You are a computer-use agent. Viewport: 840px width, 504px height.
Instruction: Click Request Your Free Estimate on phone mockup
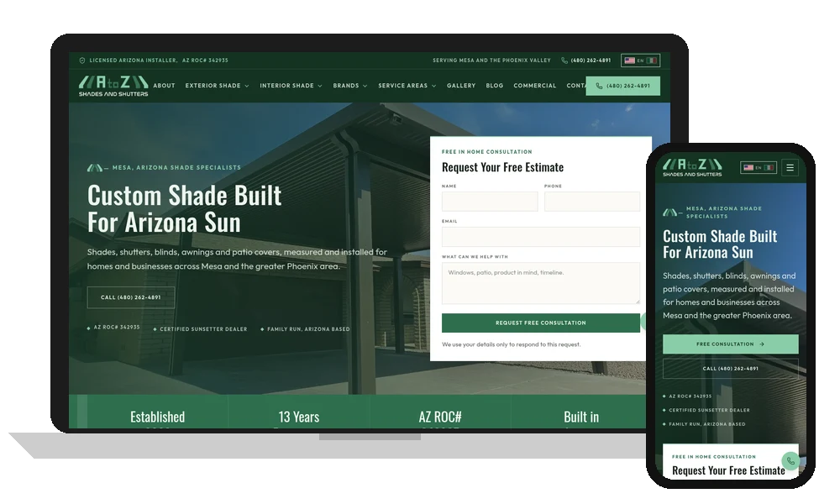point(728,470)
